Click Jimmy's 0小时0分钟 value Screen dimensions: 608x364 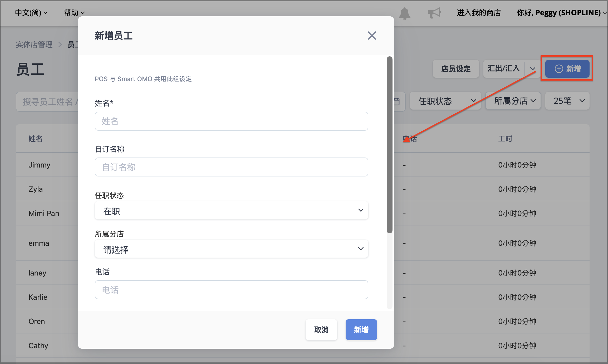(x=517, y=165)
